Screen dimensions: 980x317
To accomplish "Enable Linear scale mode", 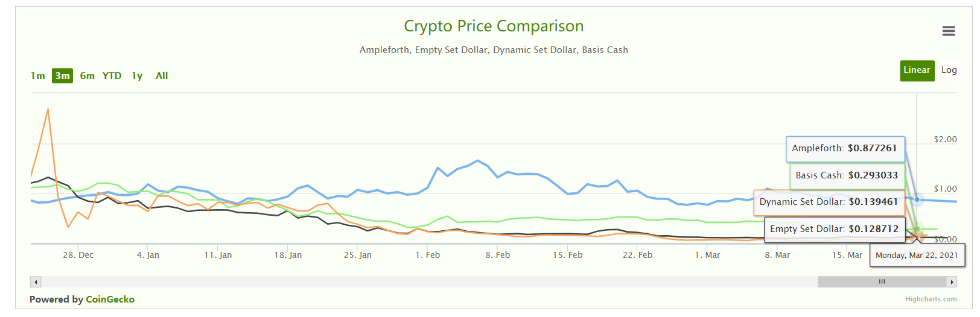I will click(x=917, y=71).
